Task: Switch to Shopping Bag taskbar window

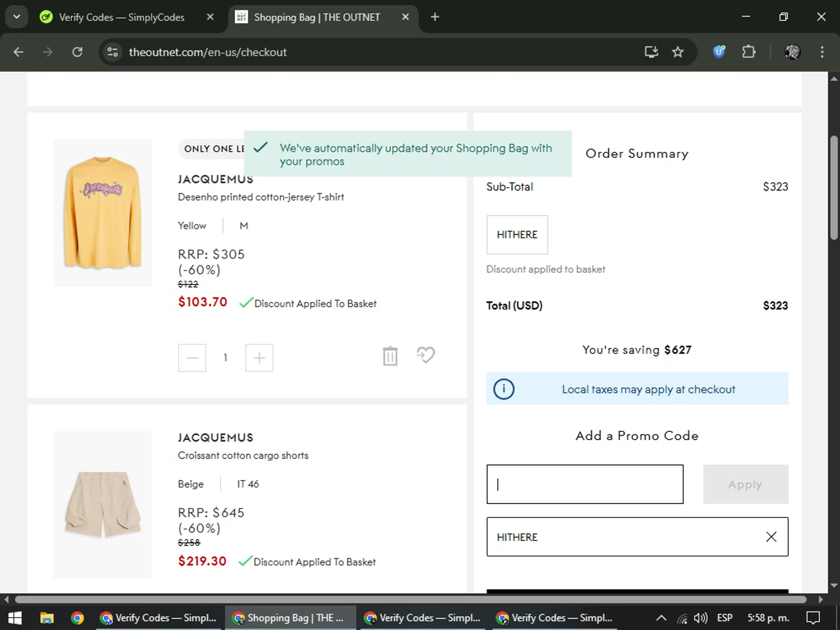Action: tap(291, 618)
